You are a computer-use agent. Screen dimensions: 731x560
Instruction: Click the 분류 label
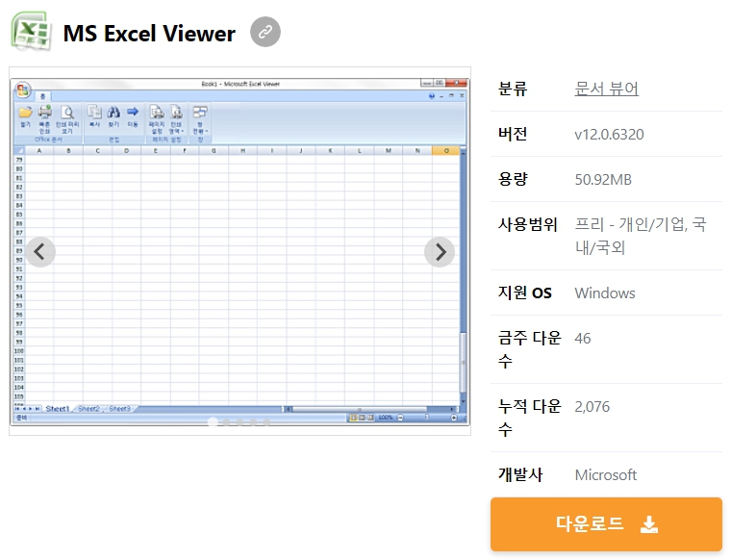pos(513,89)
